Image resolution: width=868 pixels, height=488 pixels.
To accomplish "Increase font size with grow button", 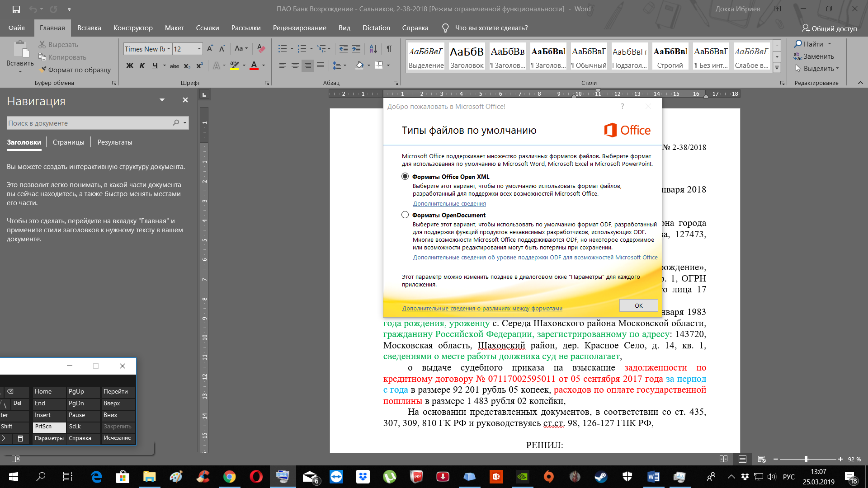I will pos(210,49).
